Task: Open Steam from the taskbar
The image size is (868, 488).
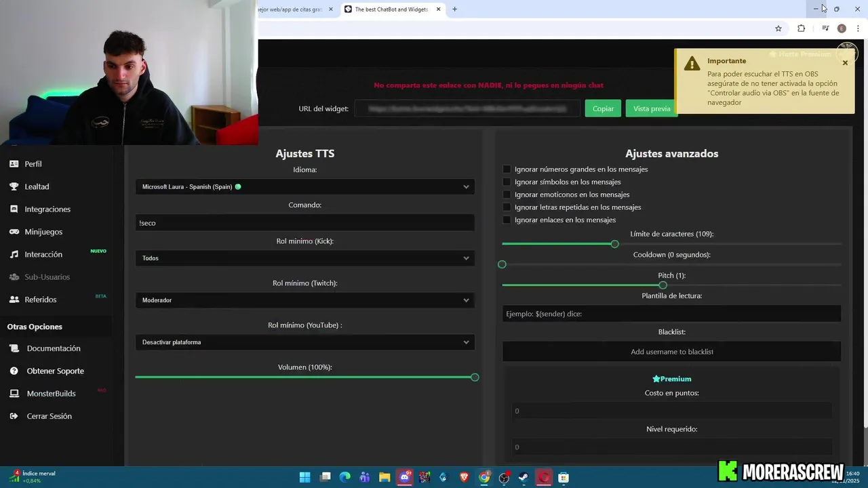Action: 524,477
